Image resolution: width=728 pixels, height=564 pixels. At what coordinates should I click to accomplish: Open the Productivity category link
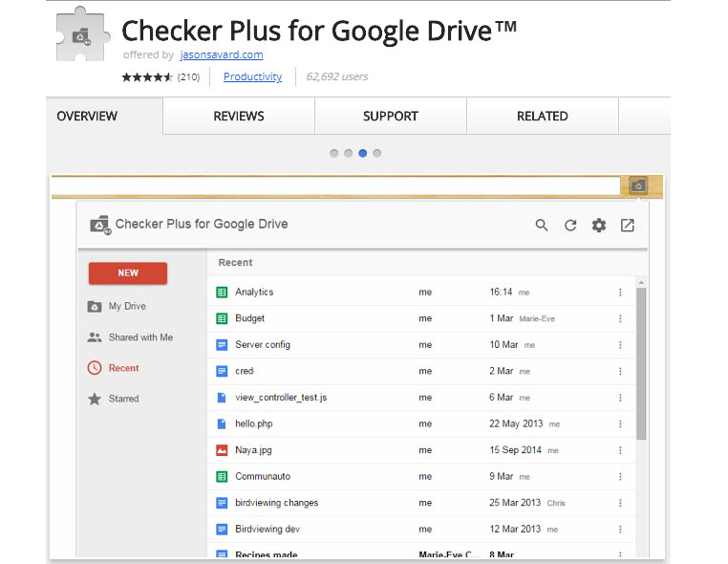(252, 76)
